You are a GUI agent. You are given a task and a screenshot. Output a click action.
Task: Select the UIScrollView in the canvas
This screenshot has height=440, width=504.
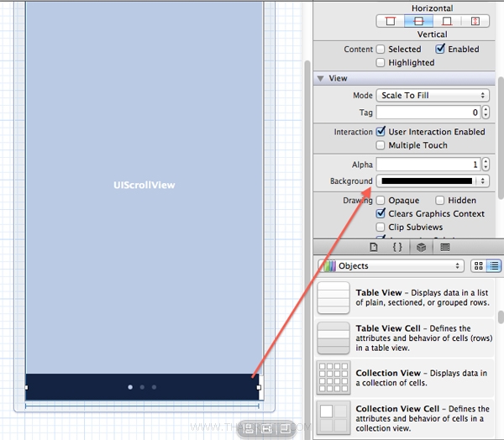point(144,187)
